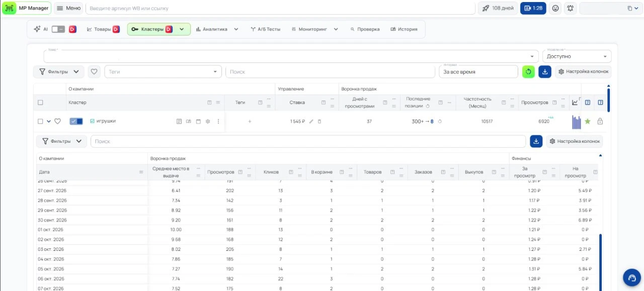
Task: Click the views mini bar chart for игрушки
Action: click(x=576, y=122)
